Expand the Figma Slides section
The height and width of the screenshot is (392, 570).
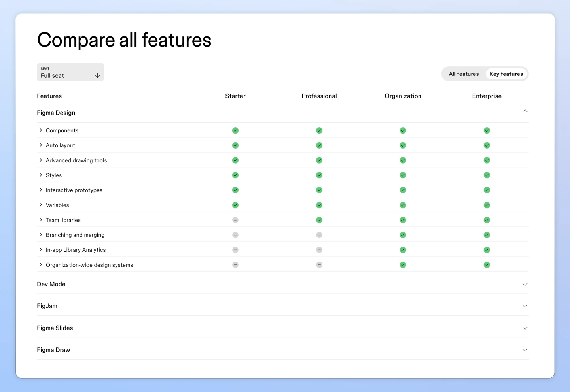point(525,327)
